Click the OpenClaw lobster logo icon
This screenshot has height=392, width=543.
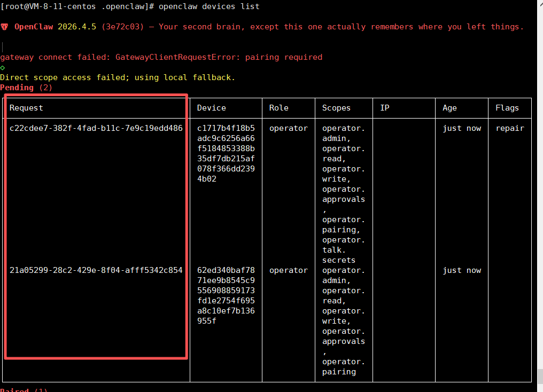pyautogui.click(x=5, y=27)
